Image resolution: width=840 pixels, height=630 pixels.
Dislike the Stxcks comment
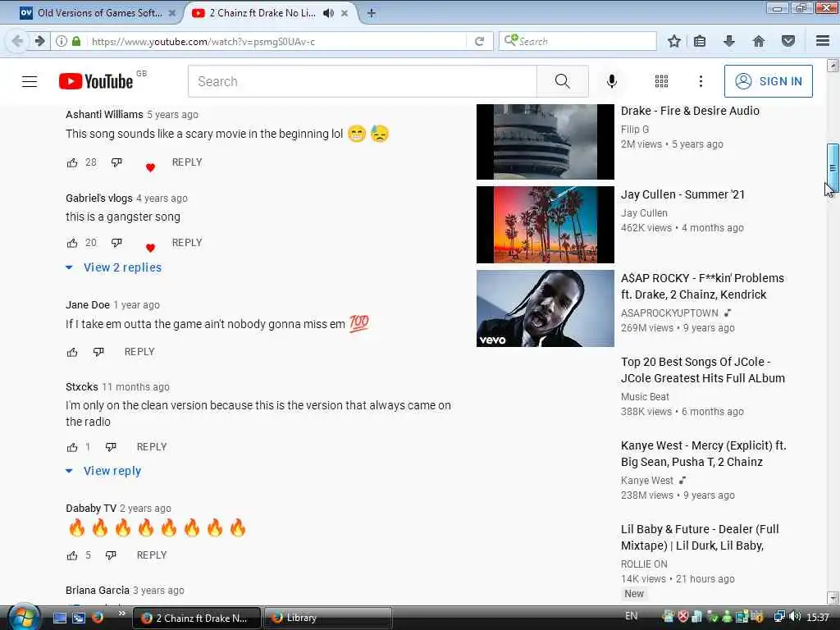(111, 447)
